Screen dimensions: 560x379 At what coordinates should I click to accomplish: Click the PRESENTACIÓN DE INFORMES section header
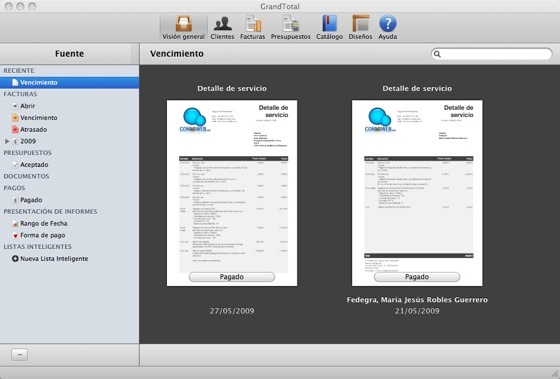coord(50,212)
